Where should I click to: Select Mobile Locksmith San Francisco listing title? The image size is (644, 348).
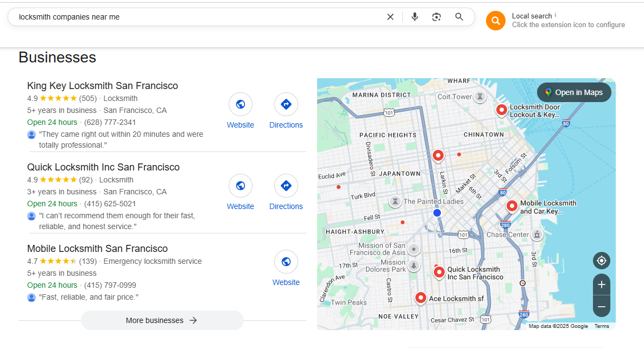coord(97,249)
